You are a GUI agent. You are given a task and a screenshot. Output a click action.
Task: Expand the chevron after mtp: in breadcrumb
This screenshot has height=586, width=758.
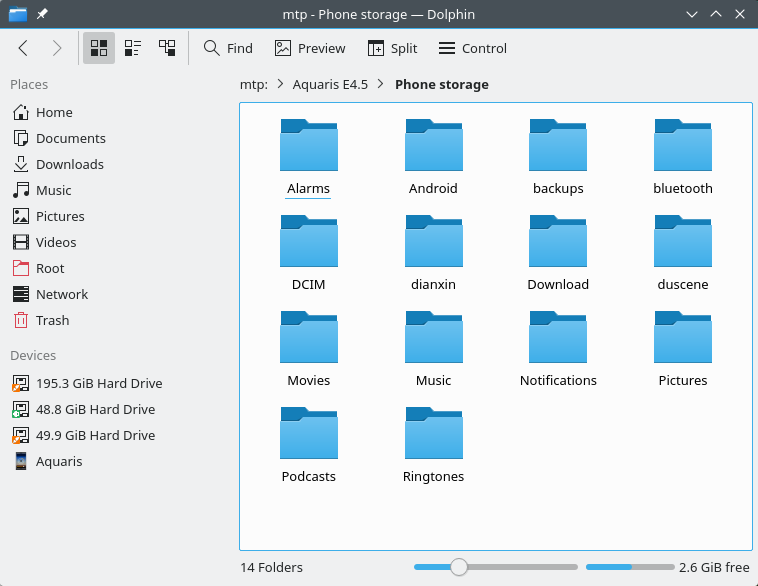(281, 85)
